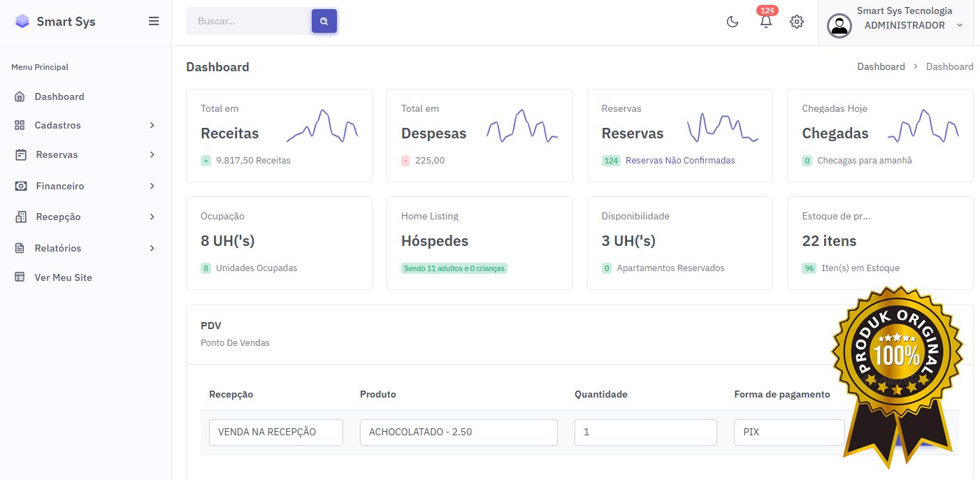Select the ACHOCOLATADO - 2.50 product field
This screenshot has width=980, height=480.
tap(459, 432)
